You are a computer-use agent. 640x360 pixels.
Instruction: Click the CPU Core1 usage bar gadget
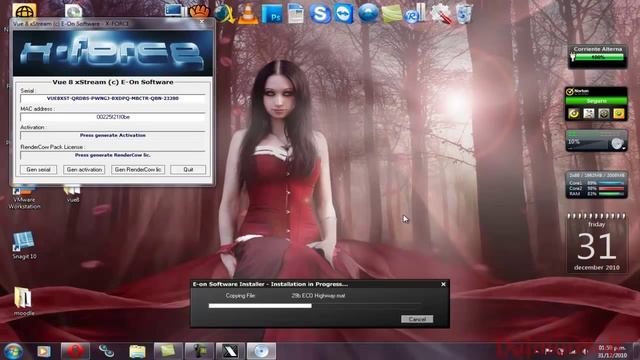click(x=611, y=183)
